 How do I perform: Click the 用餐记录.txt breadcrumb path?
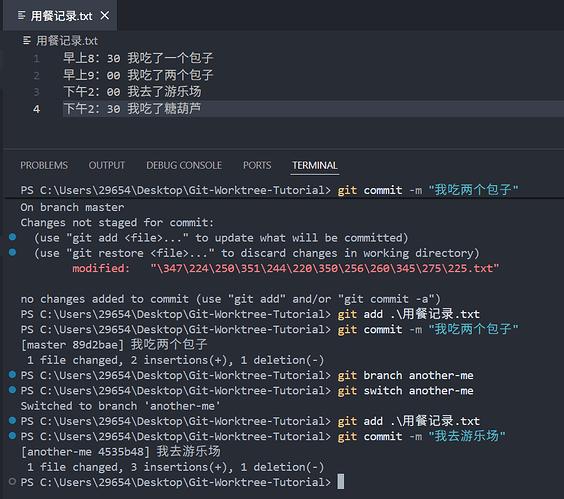tap(67, 41)
